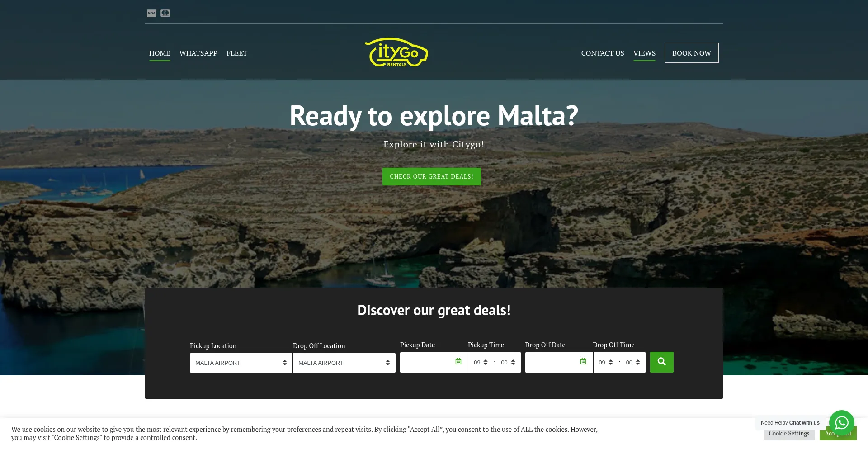The image size is (868, 449).
Task: Open the WhatsApp menu link
Action: (x=198, y=53)
